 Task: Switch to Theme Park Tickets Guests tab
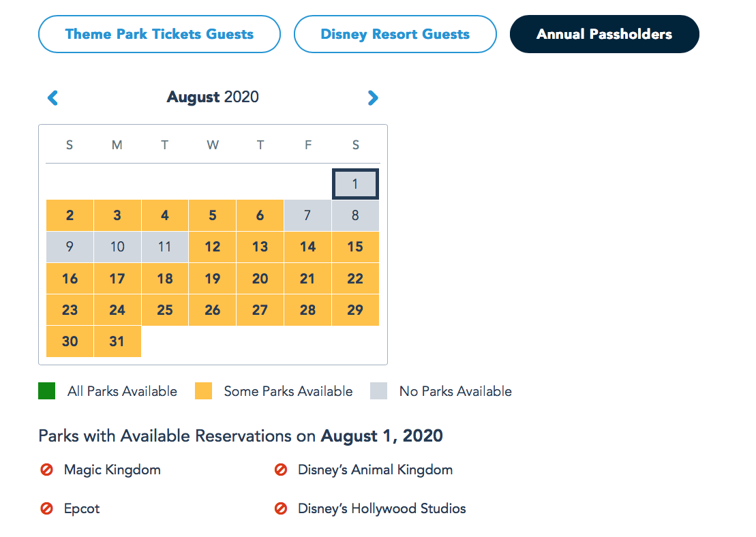point(160,34)
